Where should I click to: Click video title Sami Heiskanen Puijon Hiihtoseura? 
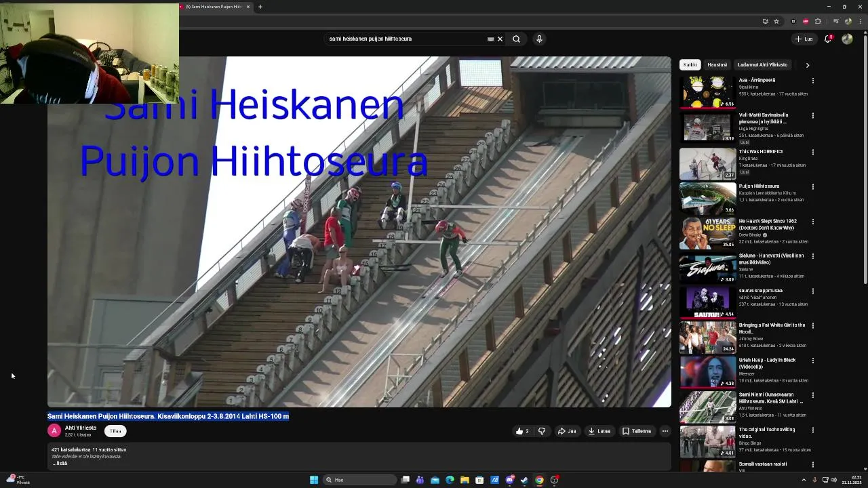pos(168,416)
